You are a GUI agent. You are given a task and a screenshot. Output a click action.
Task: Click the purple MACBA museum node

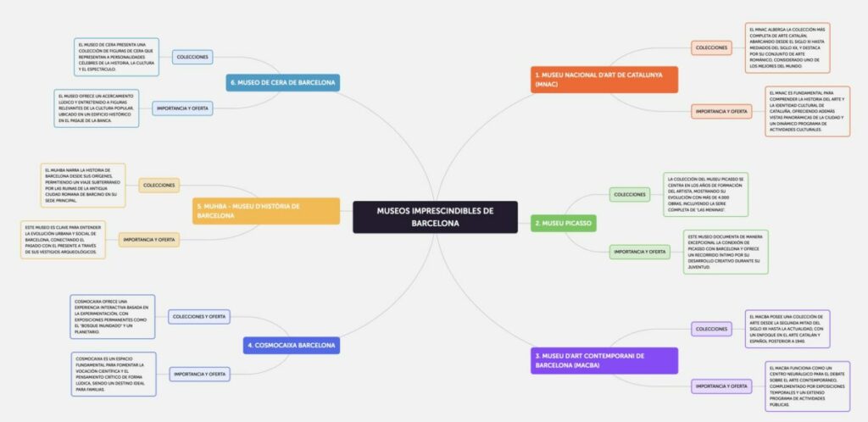pos(604,360)
